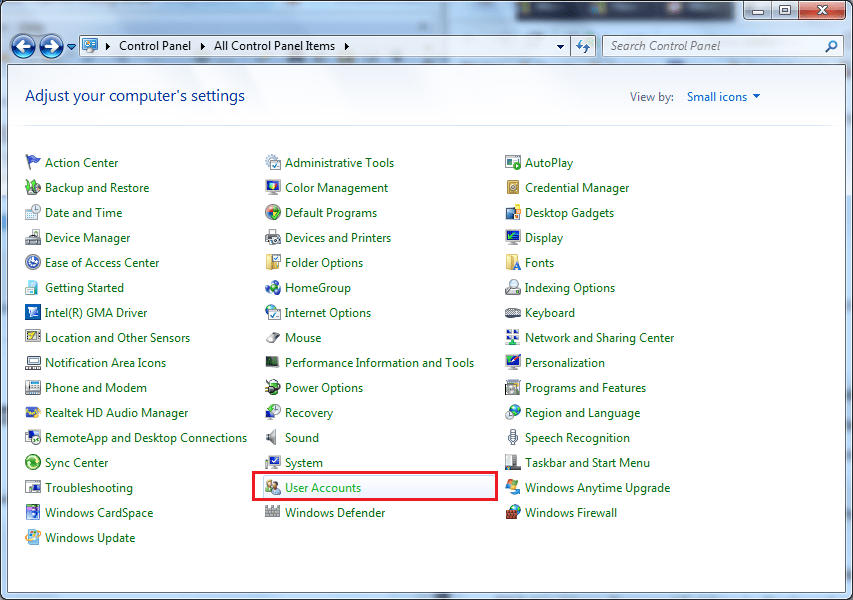Click the Windows Defender icon
Screen dimensions: 853x600
pyautogui.click(x=273, y=512)
